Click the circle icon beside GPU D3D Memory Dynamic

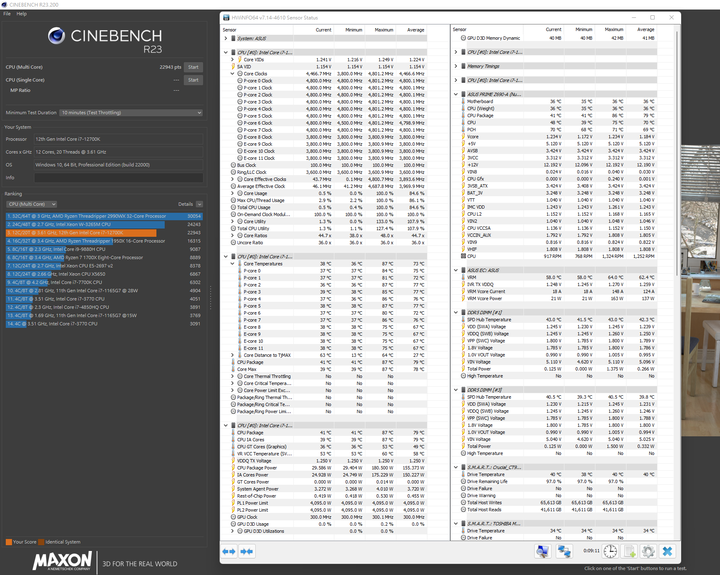coord(463,38)
